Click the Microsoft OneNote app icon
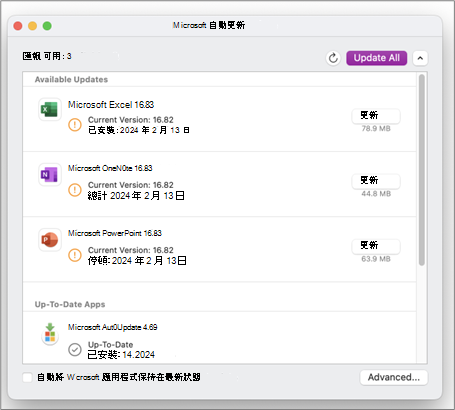The height and width of the screenshot is (410, 455). [x=50, y=174]
